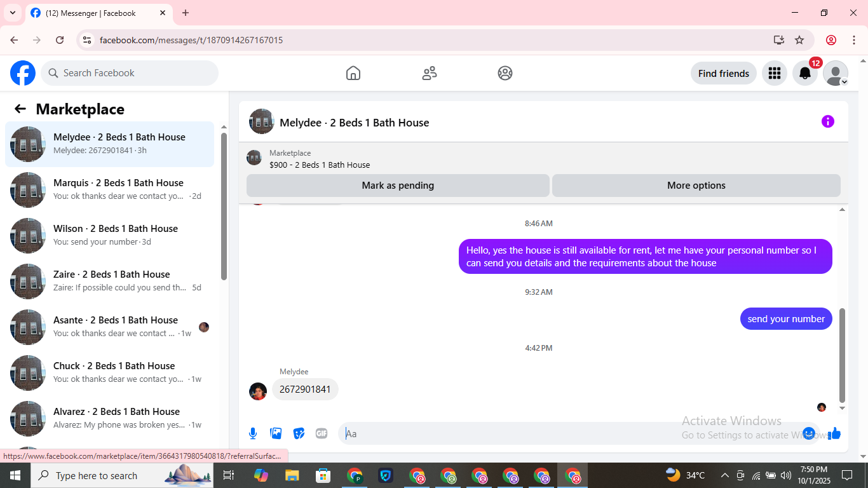Attach a photo using the image icon
Screen dimensions: 868x488
coord(276,433)
